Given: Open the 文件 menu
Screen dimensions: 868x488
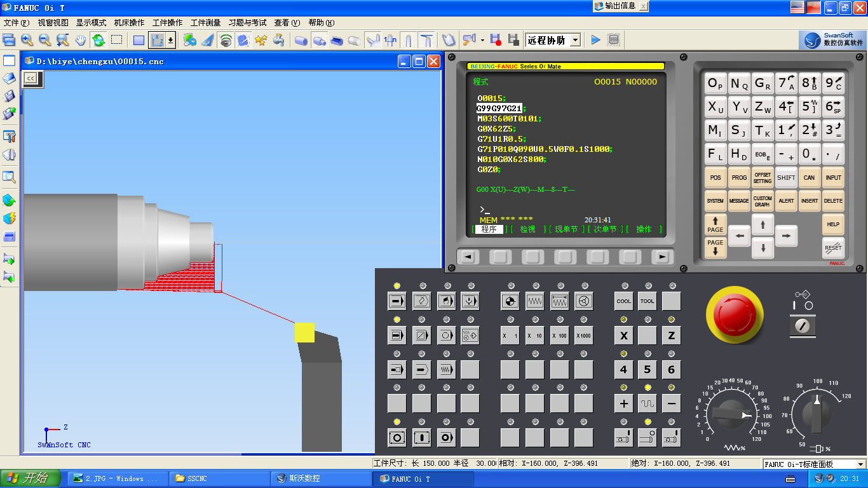Looking at the screenshot, I should [17, 23].
